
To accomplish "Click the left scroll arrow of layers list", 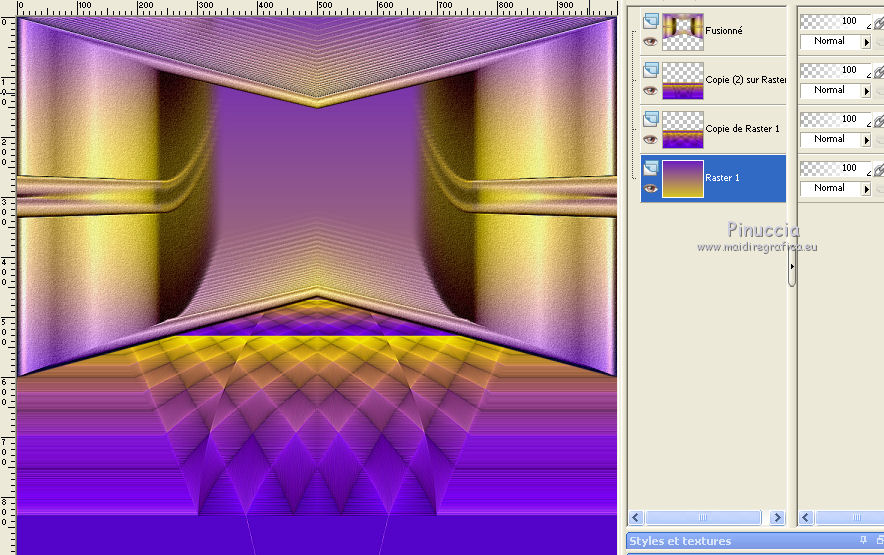I will coord(636,518).
